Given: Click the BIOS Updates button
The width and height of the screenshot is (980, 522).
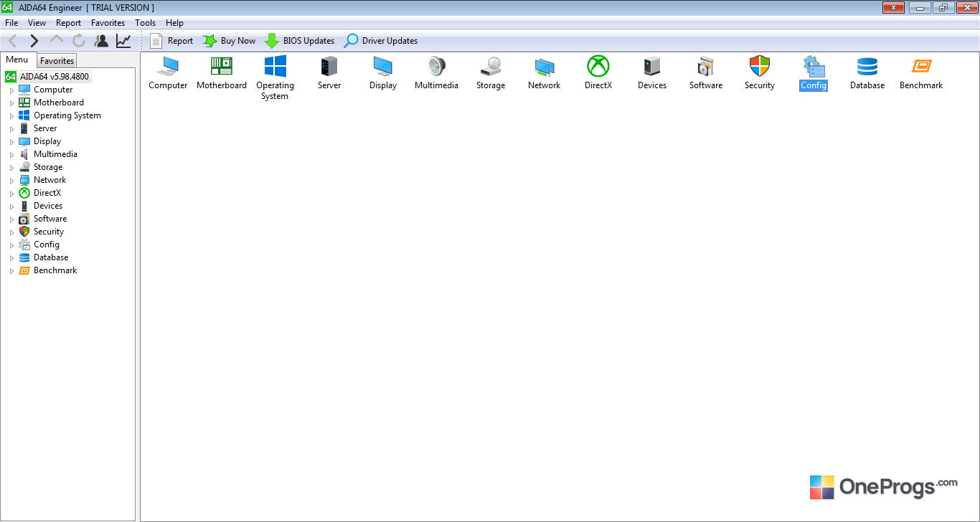Looking at the screenshot, I should [x=299, y=41].
